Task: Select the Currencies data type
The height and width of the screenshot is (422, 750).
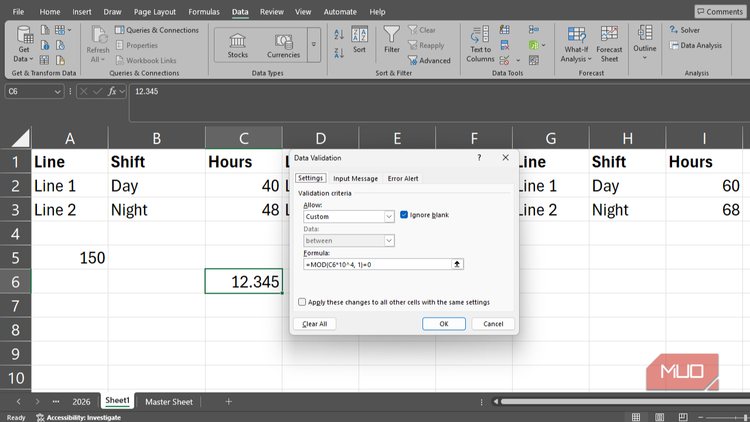Action: (x=283, y=45)
